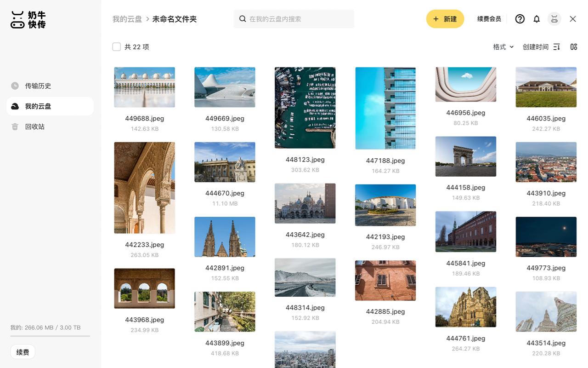
Task: Click the file name 443514.jpeg
Action: tap(546, 343)
